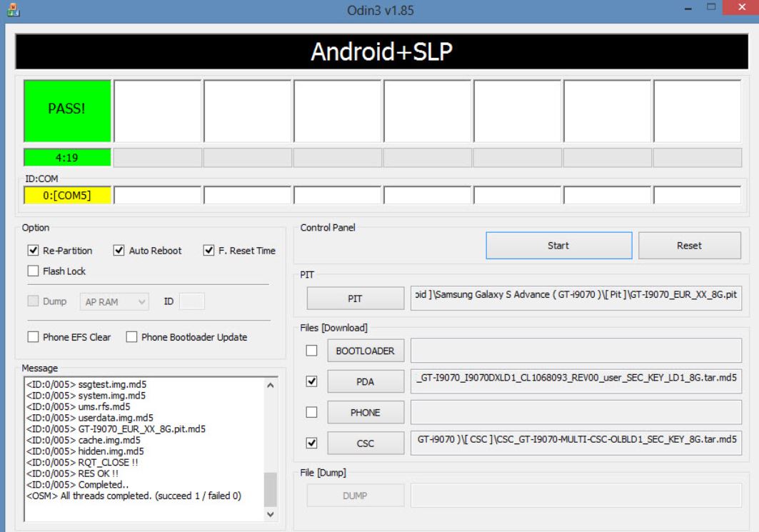Browse for a PIT file
Viewport: 759px width, 532px height.
click(356, 298)
